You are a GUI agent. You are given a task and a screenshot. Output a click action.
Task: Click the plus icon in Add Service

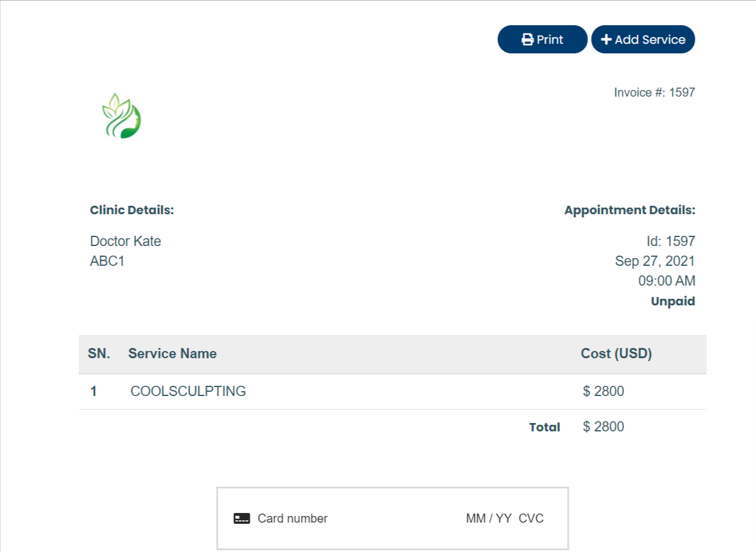606,40
